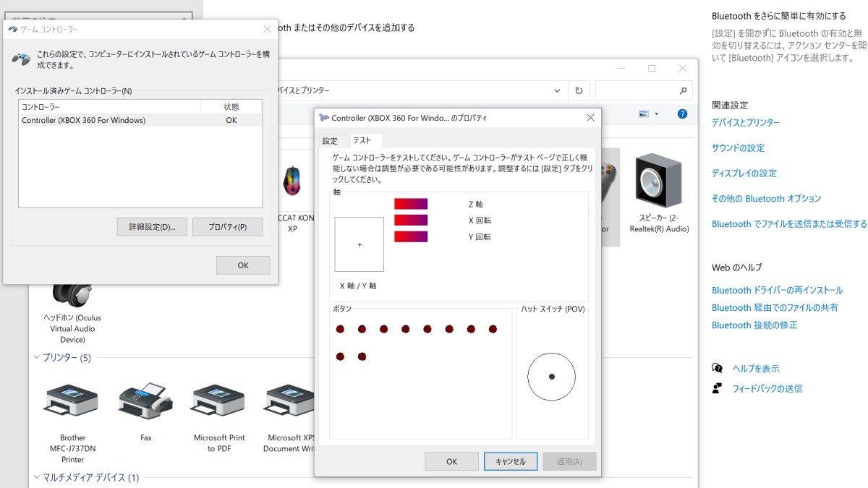This screenshot has height=488, width=868.
Task: Click OK in the Game Controllers dialog
Action: (x=243, y=265)
